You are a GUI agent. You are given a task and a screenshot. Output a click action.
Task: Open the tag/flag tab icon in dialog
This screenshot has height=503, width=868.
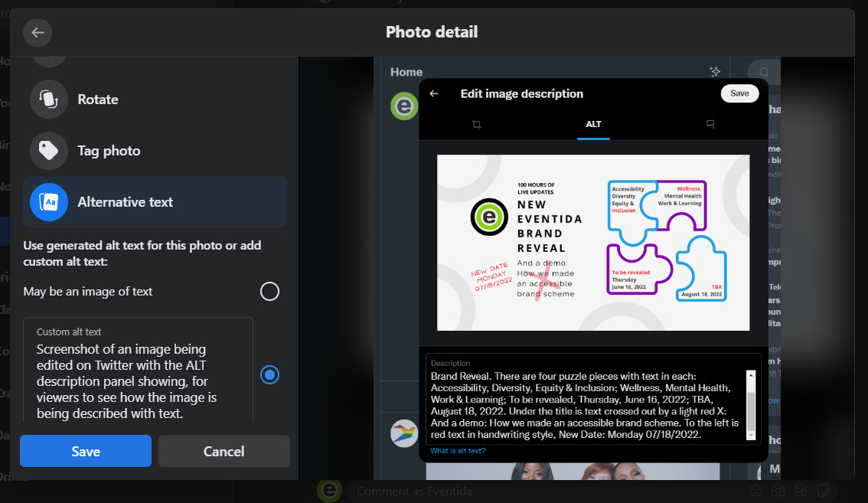click(710, 124)
